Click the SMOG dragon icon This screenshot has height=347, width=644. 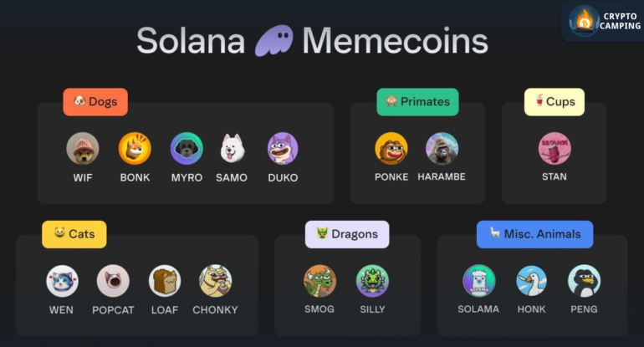point(320,281)
